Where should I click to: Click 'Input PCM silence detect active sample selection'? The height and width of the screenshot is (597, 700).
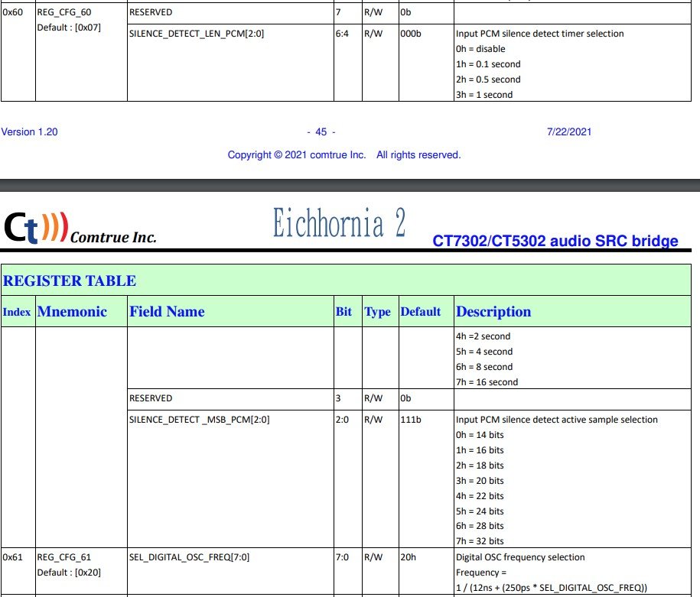[557, 420]
